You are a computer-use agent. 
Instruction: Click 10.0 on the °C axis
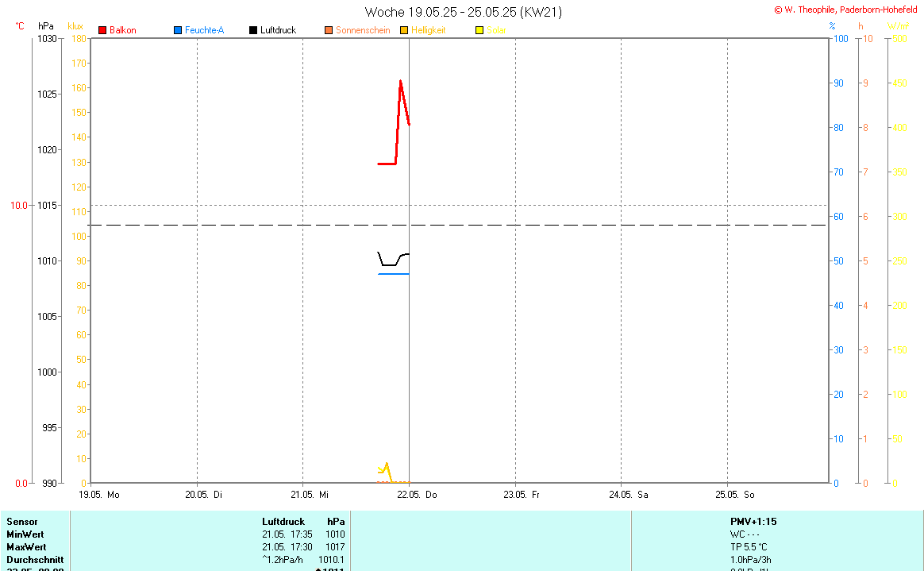(x=19, y=205)
